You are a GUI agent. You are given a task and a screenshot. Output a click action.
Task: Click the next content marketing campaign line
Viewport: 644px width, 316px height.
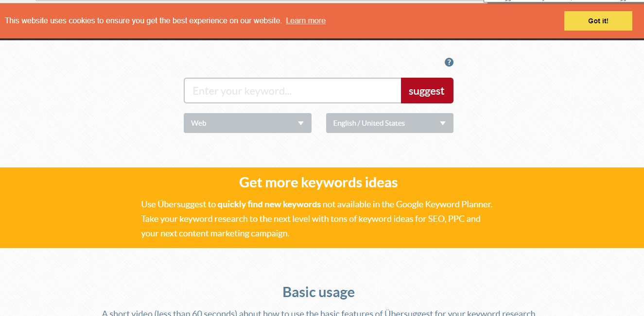215,233
